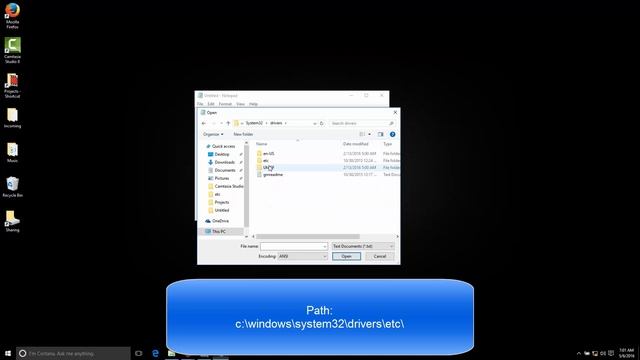The height and width of the screenshot is (360, 640).
Task: Open the taskbar clock and date
Action: click(x=627, y=353)
